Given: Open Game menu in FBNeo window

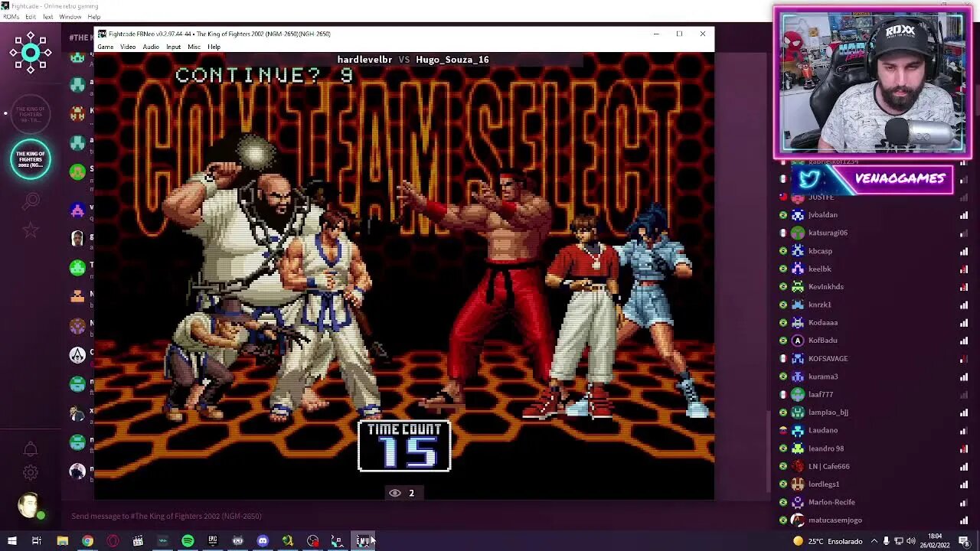Looking at the screenshot, I should tap(105, 47).
